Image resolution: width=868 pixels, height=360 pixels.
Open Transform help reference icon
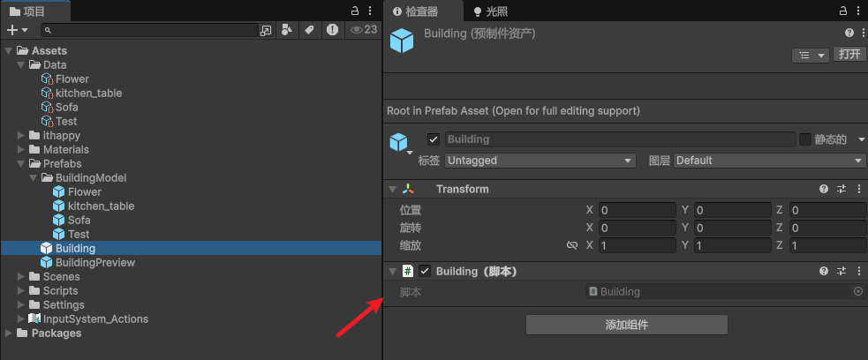pyautogui.click(x=824, y=189)
